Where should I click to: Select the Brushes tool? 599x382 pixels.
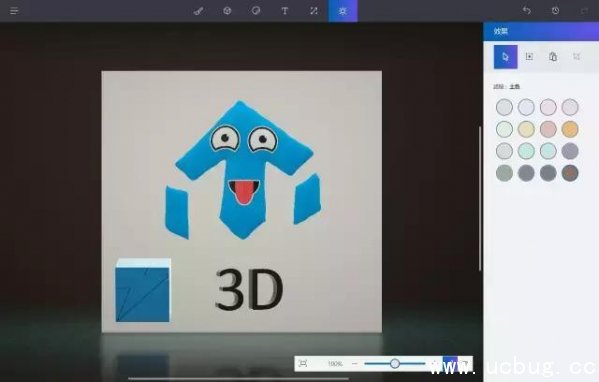pyautogui.click(x=198, y=11)
